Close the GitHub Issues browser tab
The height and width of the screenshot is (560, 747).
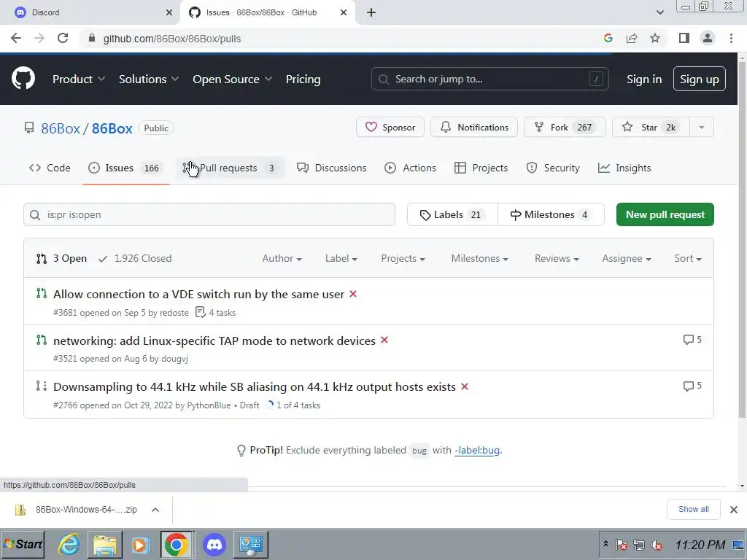(344, 12)
